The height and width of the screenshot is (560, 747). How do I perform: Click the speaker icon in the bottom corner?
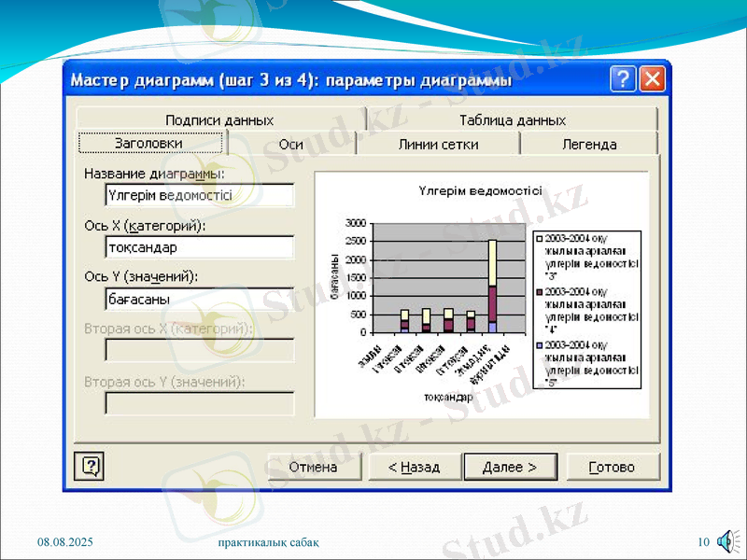[727, 539]
